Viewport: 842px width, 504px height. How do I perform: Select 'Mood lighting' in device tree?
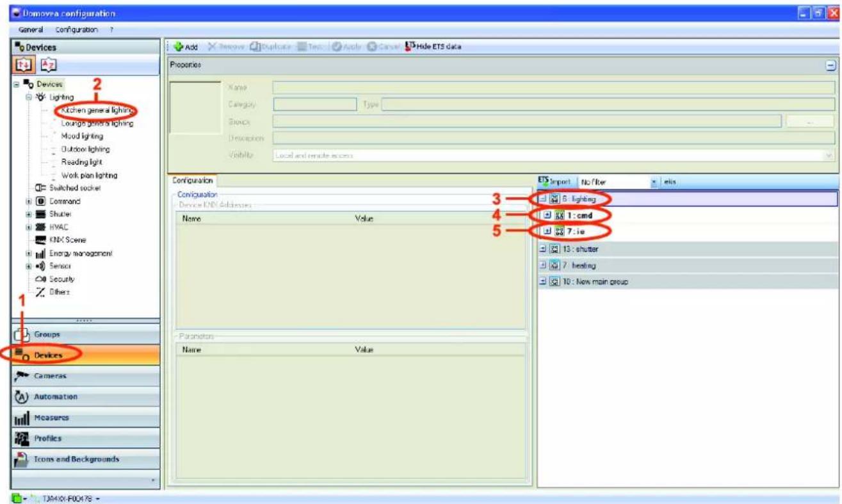point(82,136)
